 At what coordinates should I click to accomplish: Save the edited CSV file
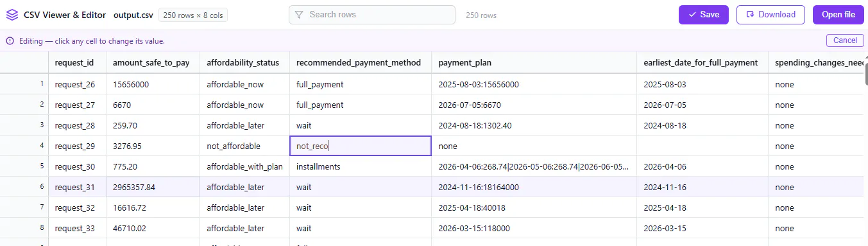pyautogui.click(x=703, y=15)
